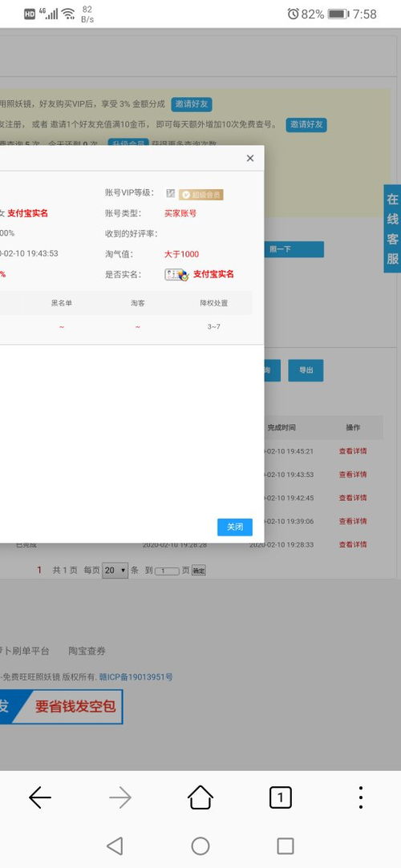Tap the Android home circle button
The image size is (401, 868).
200,846
